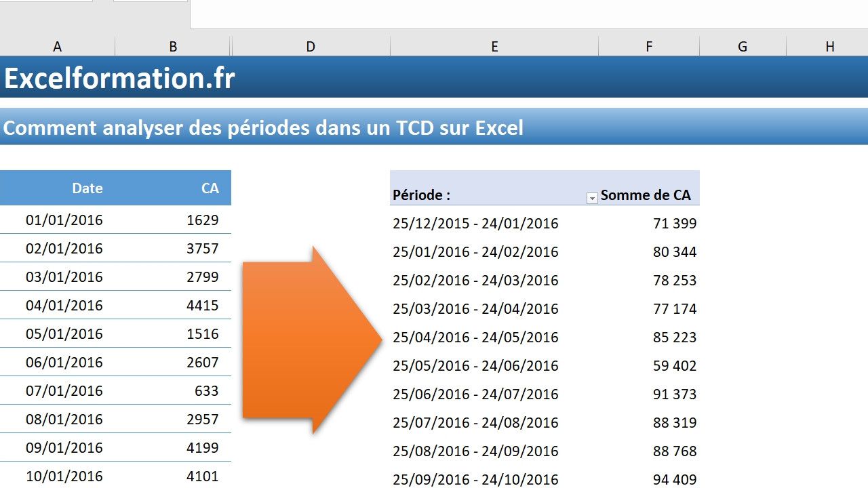Select column E header
Screen dimensions: 868x488
click(x=494, y=46)
